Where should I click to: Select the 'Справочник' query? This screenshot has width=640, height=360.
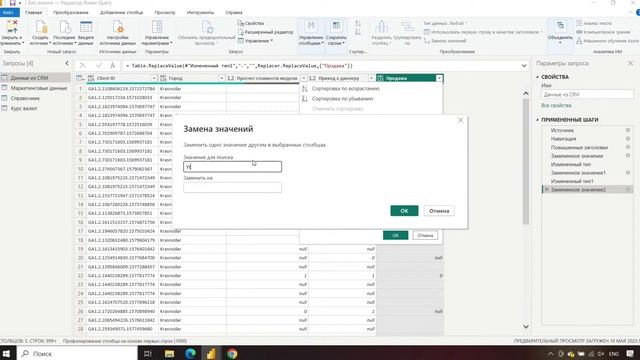tap(35, 98)
